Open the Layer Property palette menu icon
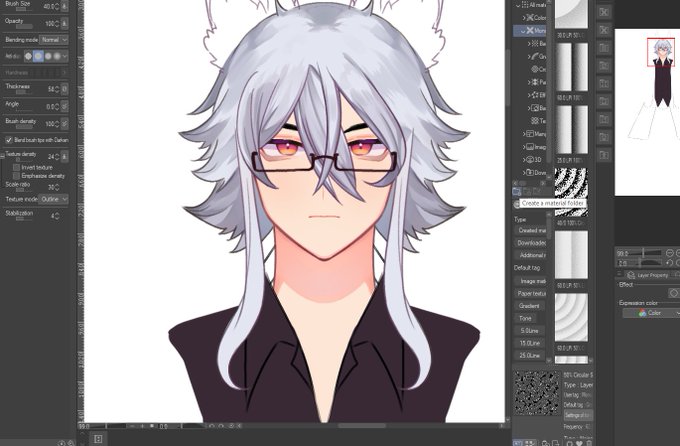Screen dimensions: 680x446 coord(620,274)
